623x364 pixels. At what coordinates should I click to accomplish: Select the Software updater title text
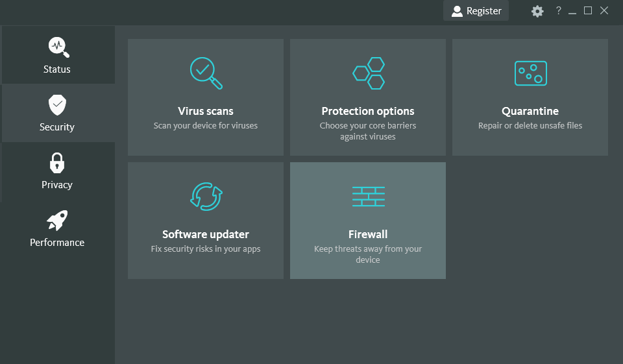[206, 234]
